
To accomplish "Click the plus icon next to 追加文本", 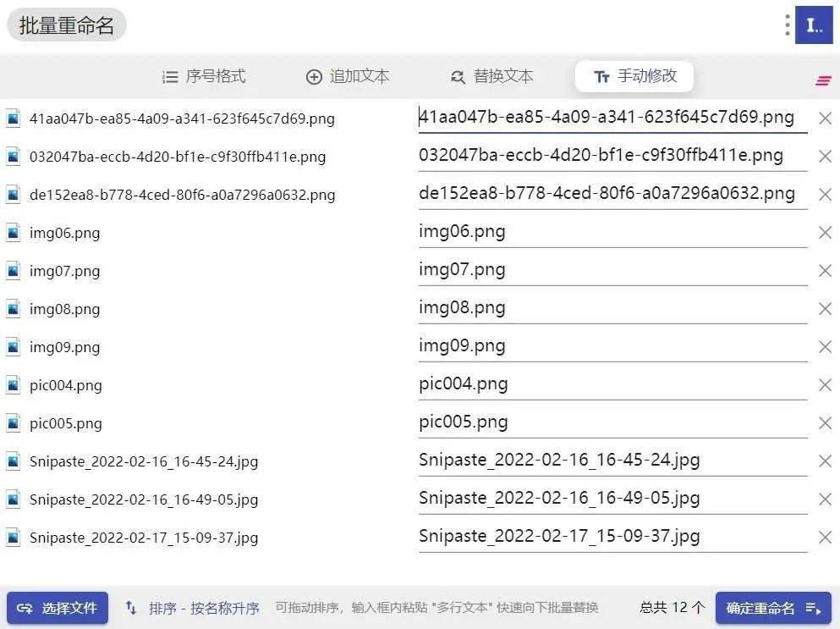I will coord(313,76).
